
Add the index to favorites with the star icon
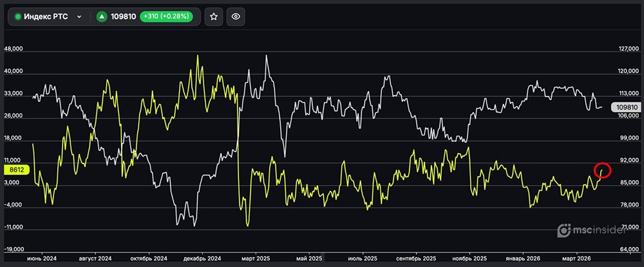pyautogui.click(x=214, y=17)
